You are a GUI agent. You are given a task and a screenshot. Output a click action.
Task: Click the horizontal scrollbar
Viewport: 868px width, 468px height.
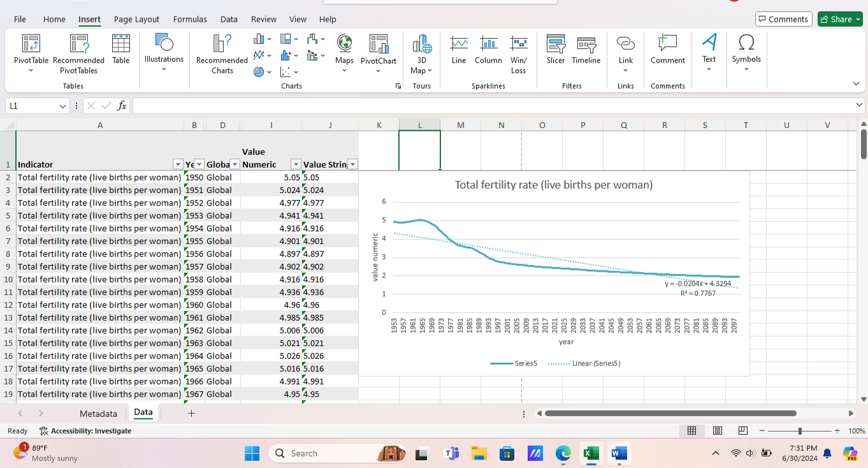pos(670,413)
